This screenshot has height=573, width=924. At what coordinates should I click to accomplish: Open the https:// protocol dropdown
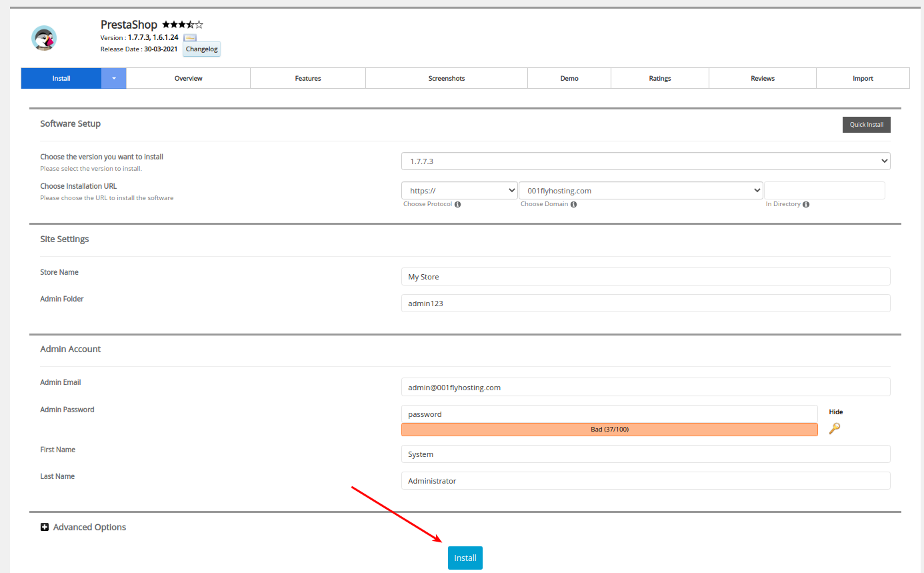click(459, 191)
